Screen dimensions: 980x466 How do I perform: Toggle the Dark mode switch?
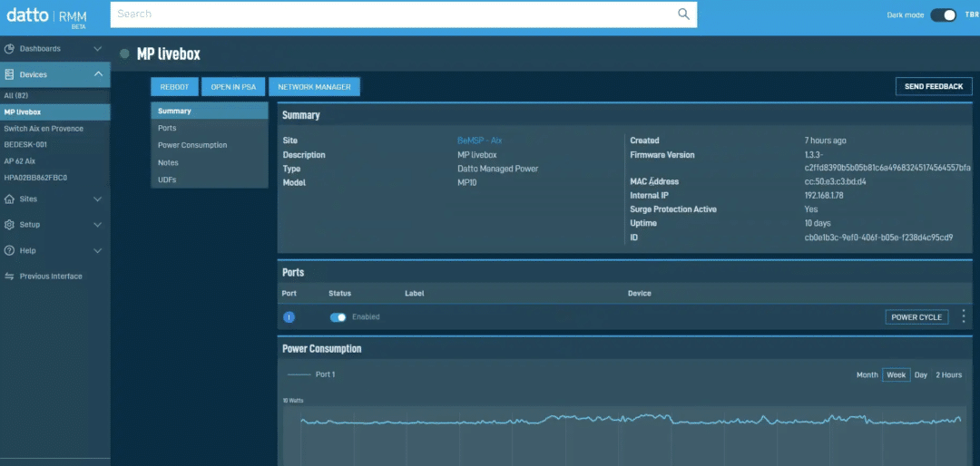point(943,15)
